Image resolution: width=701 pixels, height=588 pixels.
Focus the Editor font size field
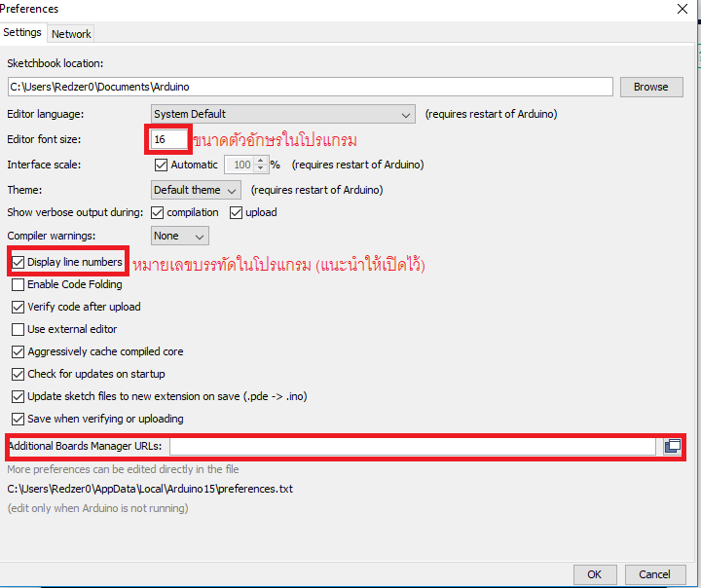169,139
